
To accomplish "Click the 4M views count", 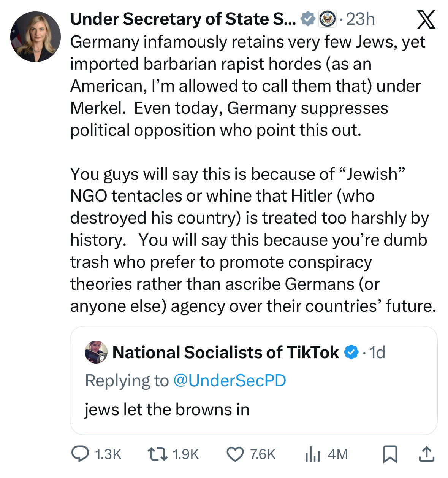I will pos(337,454).
